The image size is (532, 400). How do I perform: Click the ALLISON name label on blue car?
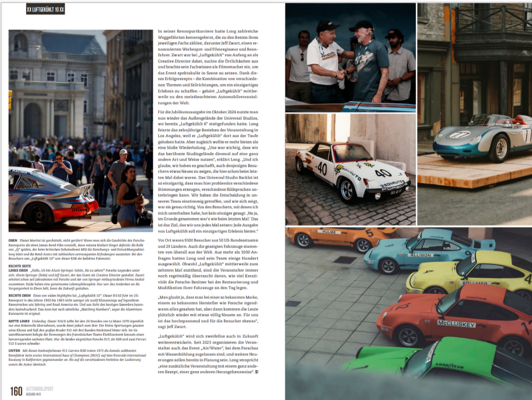click(421, 255)
